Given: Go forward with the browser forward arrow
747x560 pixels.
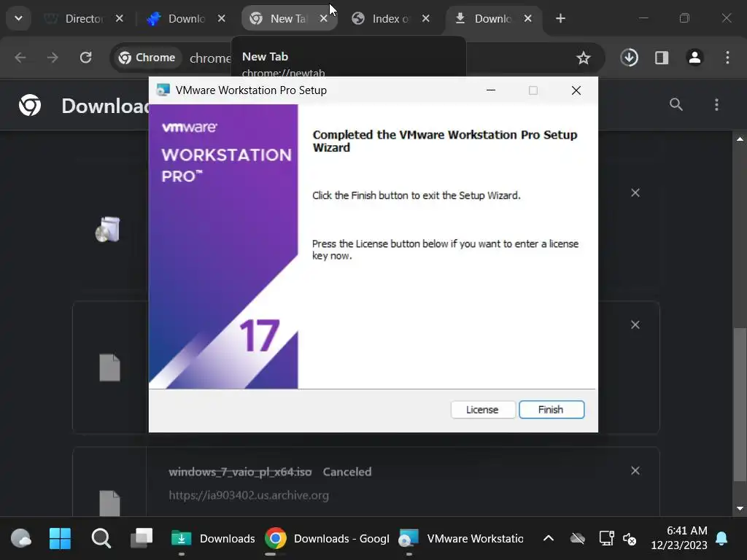Looking at the screenshot, I should (x=53, y=58).
